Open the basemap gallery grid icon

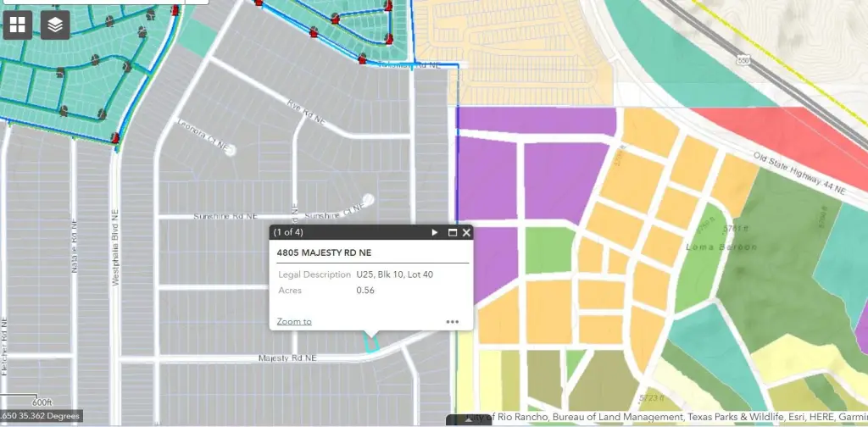click(19, 25)
